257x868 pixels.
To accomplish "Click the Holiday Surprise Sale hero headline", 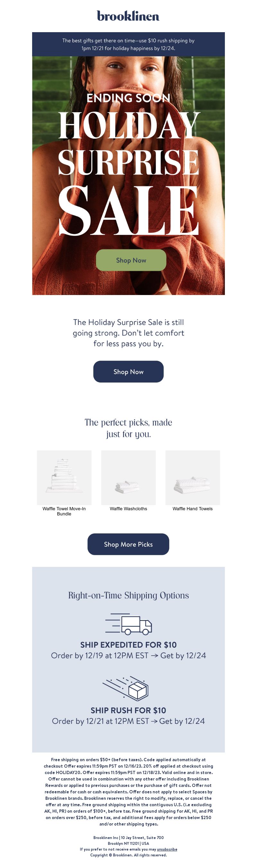I will [128, 173].
